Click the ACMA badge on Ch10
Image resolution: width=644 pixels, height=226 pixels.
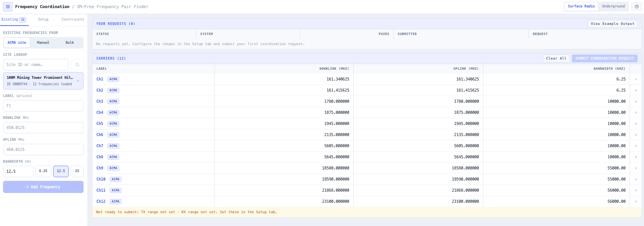[116, 179]
